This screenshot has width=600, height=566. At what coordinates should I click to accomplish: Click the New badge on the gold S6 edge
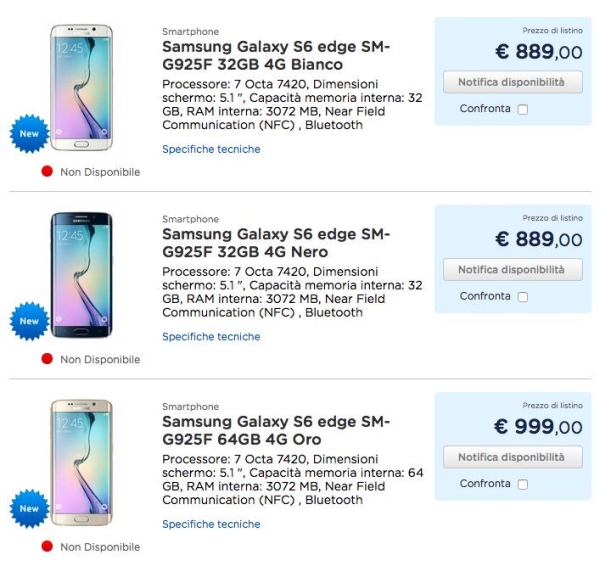[x=30, y=509]
